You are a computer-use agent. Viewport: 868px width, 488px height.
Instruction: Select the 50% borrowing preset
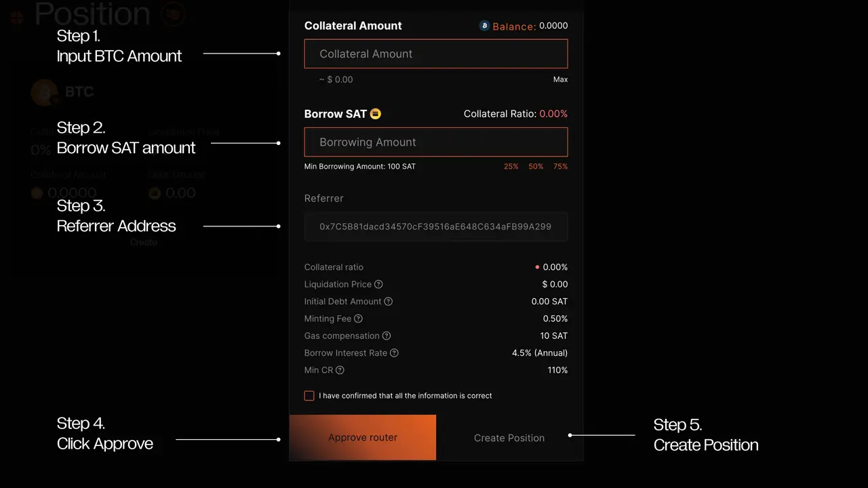tap(536, 167)
